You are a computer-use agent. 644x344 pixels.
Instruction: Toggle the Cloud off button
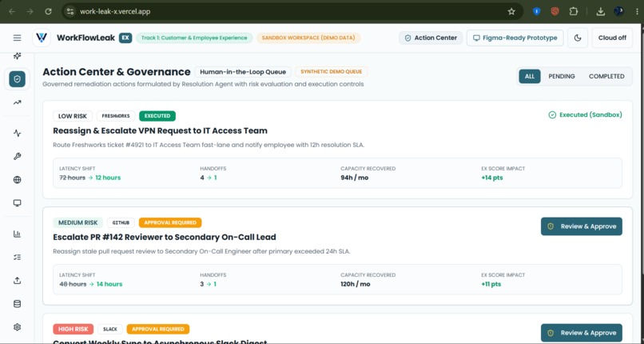[612, 38]
